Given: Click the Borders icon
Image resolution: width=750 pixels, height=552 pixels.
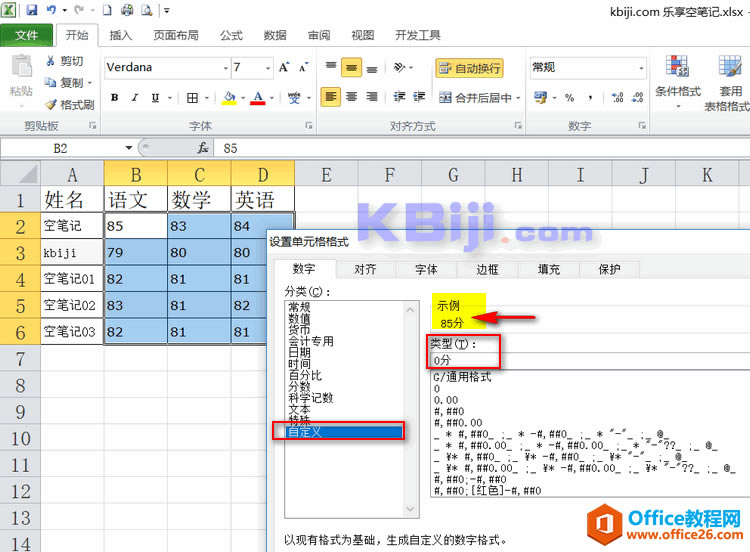Looking at the screenshot, I should click(192, 98).
